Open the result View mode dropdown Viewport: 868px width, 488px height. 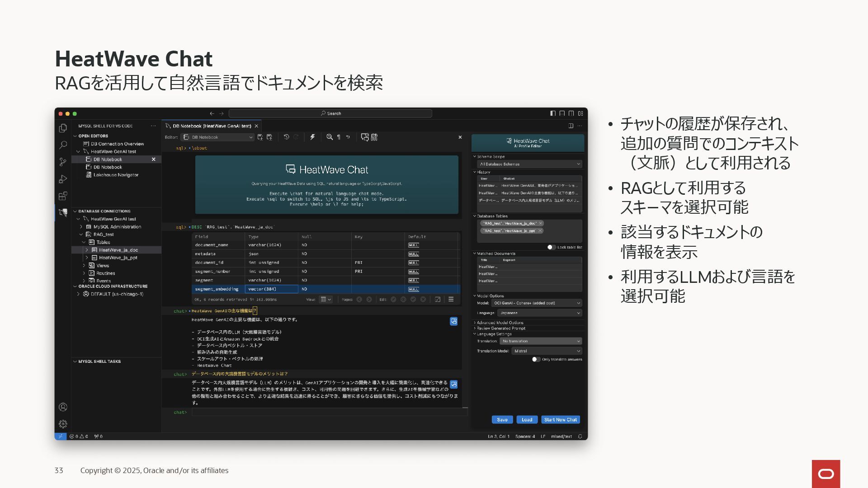(x=325, y=299)
